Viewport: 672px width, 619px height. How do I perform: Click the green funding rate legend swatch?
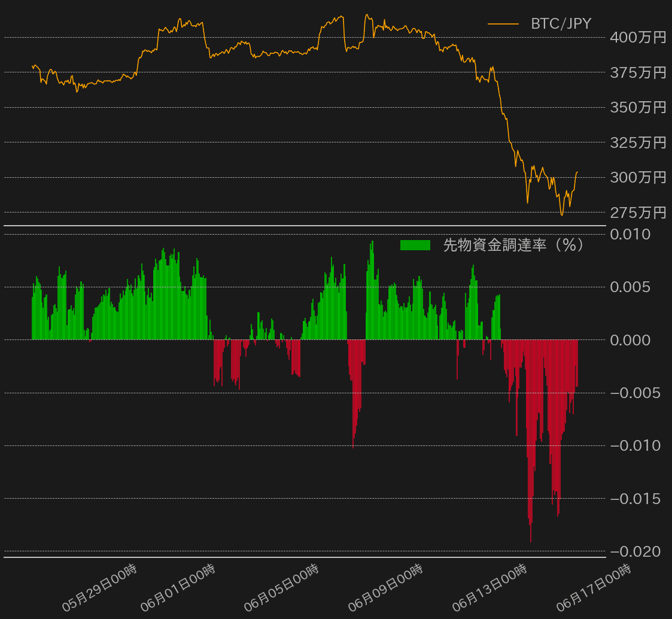pos(415,245)
